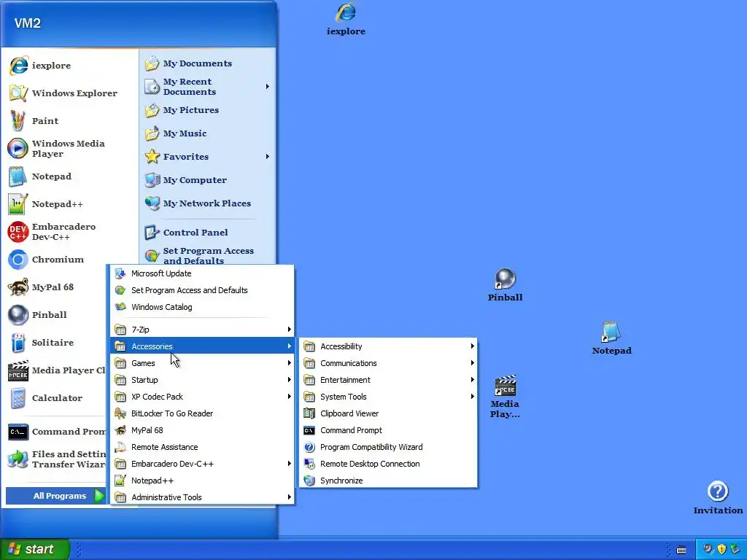This screenshot has width=747, height=560.
Task: Expand the Favorites submenu
Action: tap(207, 157)
